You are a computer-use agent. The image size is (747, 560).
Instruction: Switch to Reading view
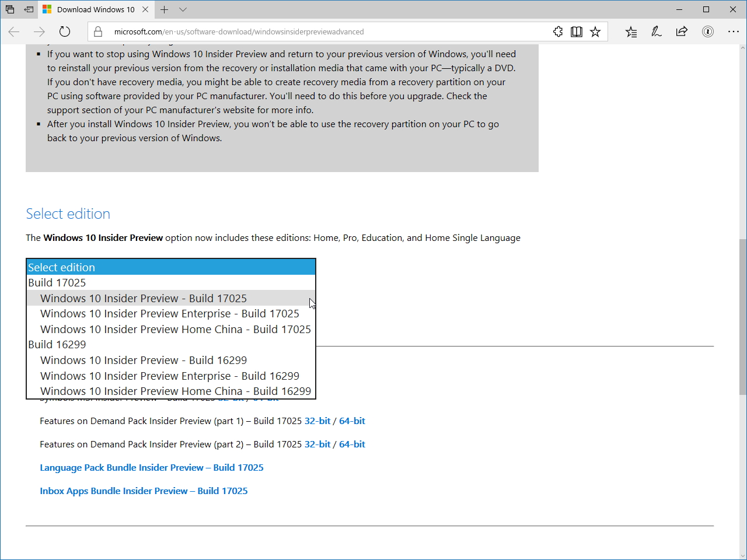point(577,32)
